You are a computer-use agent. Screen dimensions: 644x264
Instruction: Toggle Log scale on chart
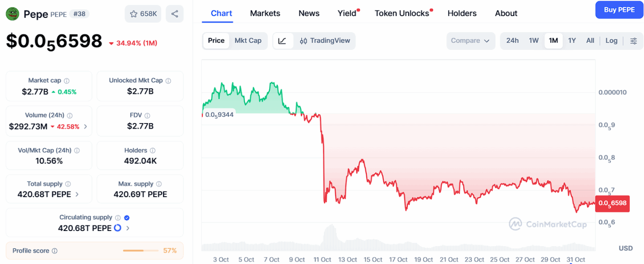[611, 41]
